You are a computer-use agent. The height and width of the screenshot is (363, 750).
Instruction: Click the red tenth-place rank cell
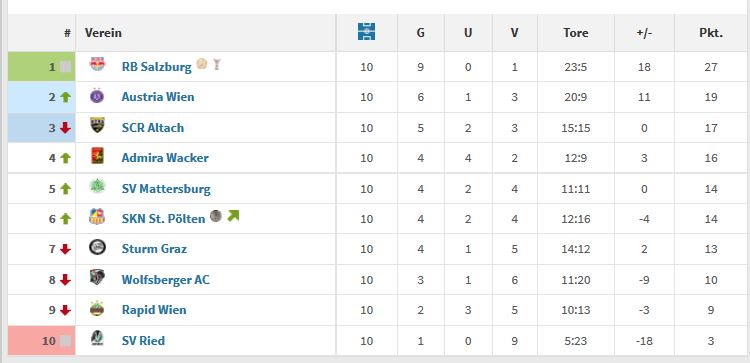(42, 341)
